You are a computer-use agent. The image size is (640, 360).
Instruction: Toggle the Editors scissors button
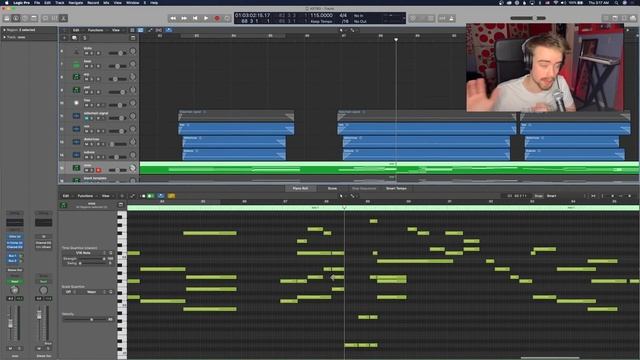click(63, 18)
